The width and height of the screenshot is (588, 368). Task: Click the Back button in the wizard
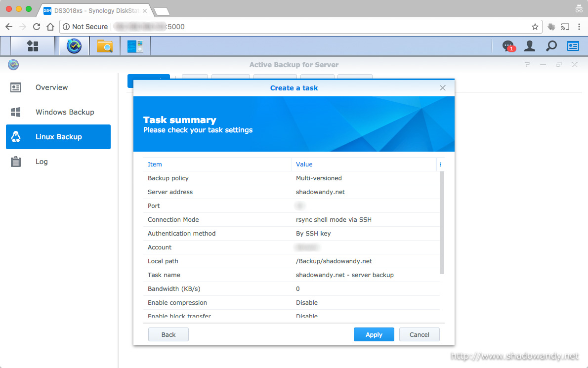(168, 334)
